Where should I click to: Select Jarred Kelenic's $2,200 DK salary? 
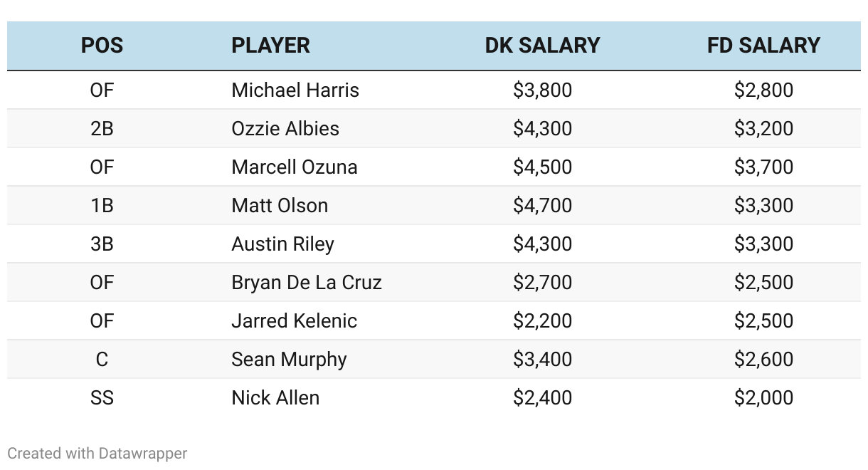tap(542, 320)
